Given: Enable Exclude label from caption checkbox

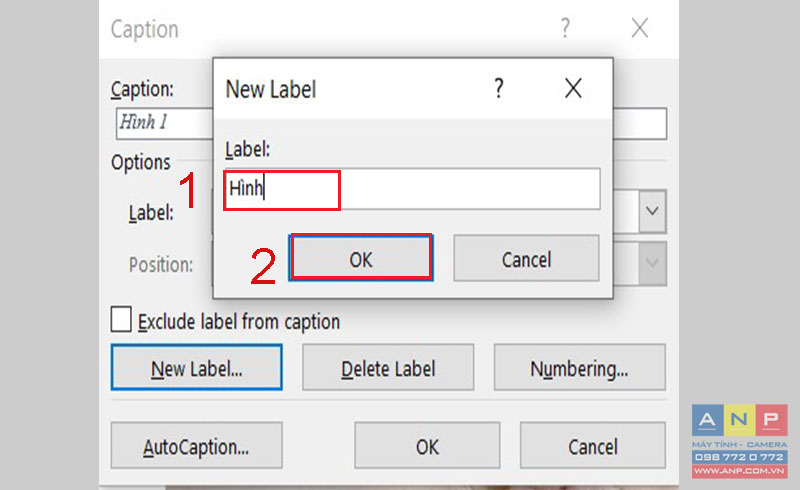Looking at the screenshot, I should [x=121, y=320].
